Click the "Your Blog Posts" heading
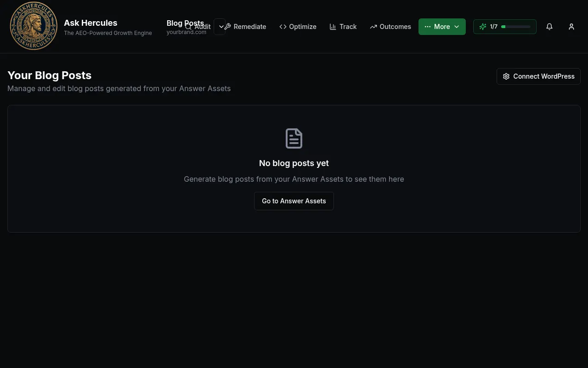The image size is (588, 368). point(50,75)
